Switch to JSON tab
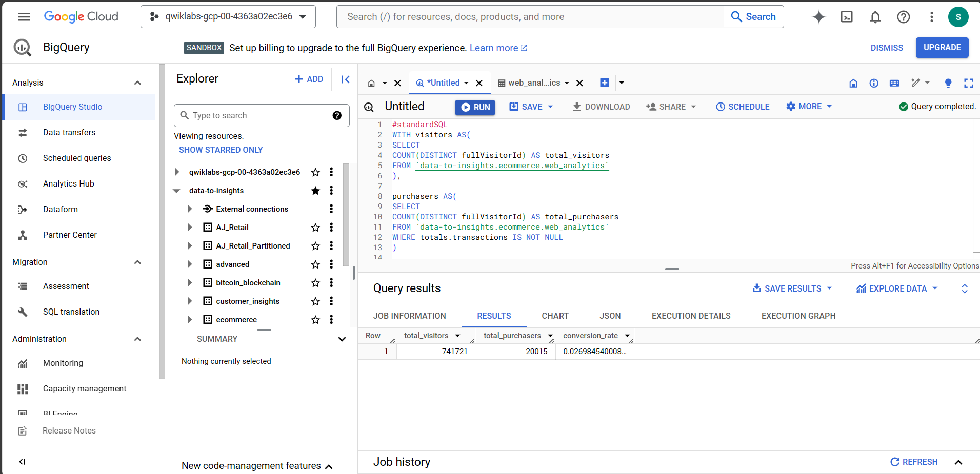The height and width of the screenshot is (474, 980). coord(610,316)
